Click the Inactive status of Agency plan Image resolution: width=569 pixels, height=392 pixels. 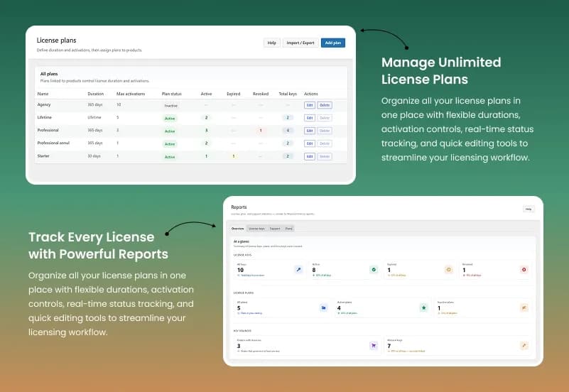tap(171, 106)
